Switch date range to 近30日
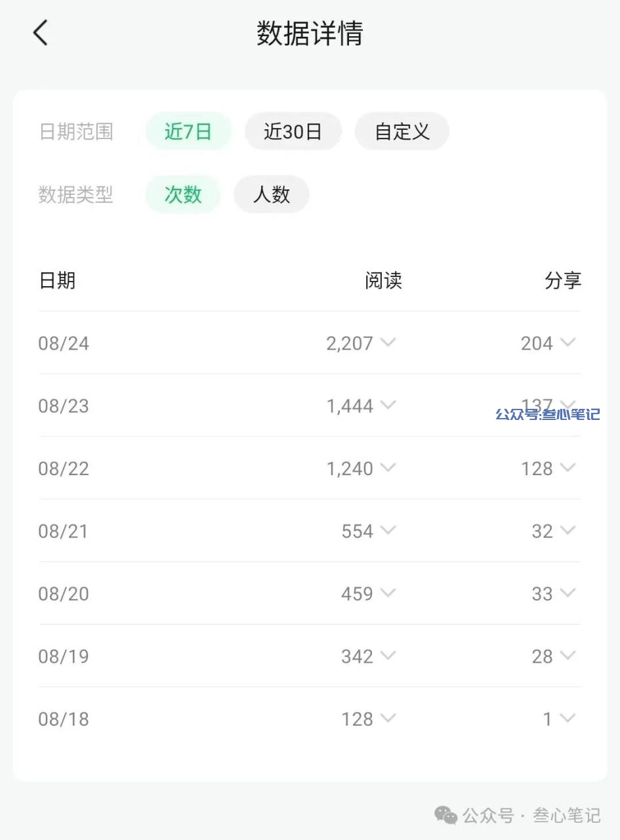This screenshot has height=840, width=620. [293, 131]
